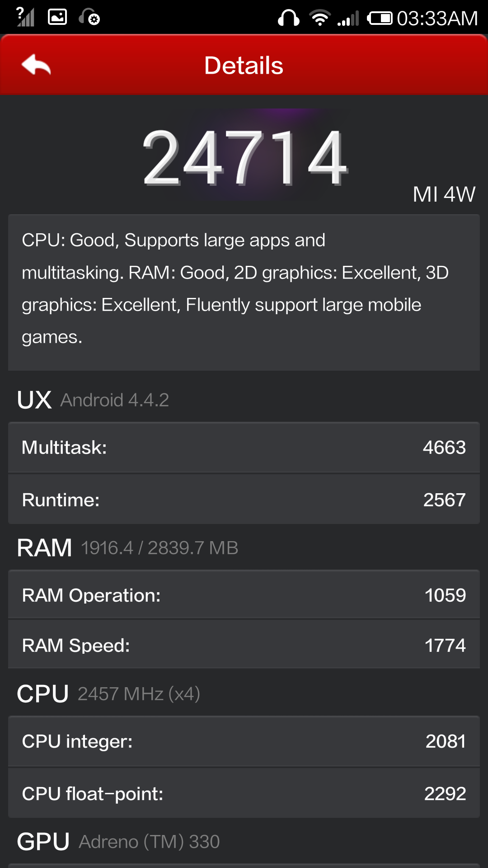Tap the no-SIM signal icon
488x868 pixels.
(25, 17)
